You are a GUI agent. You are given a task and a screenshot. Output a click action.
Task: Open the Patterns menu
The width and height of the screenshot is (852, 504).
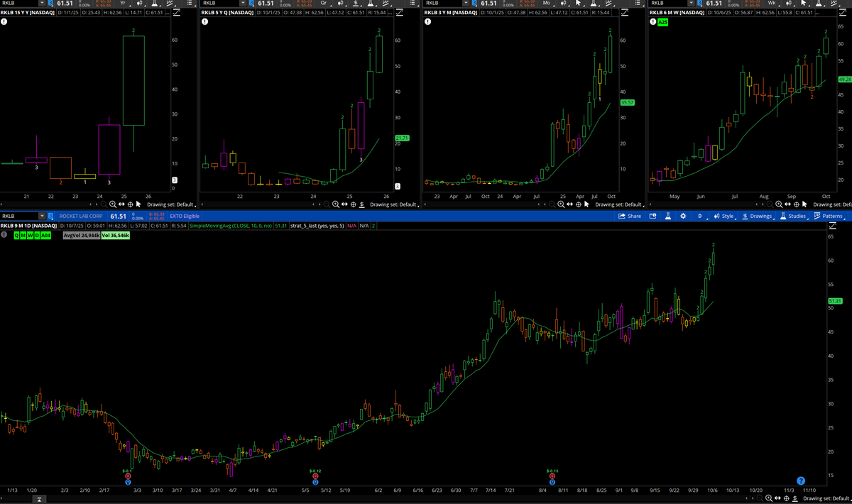[829, 216]
